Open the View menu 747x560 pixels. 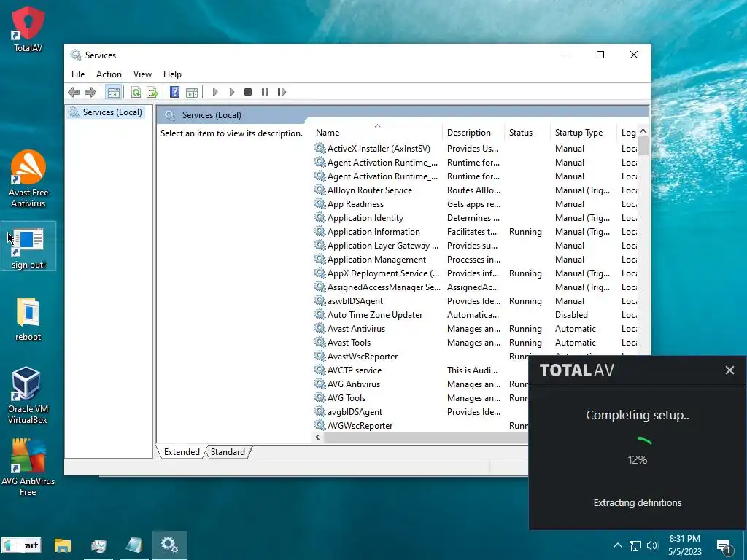[x=142, y=74]
